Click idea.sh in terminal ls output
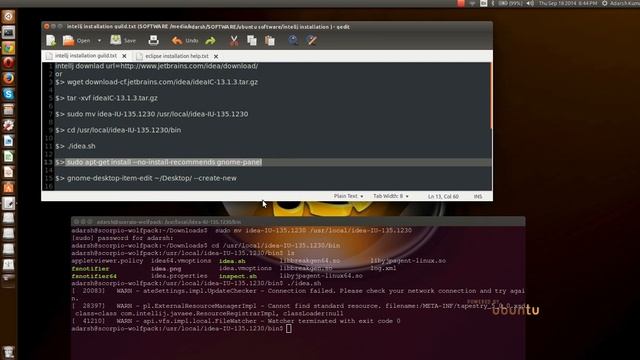This screenshot has width=640, height=360. coord(232,261)
